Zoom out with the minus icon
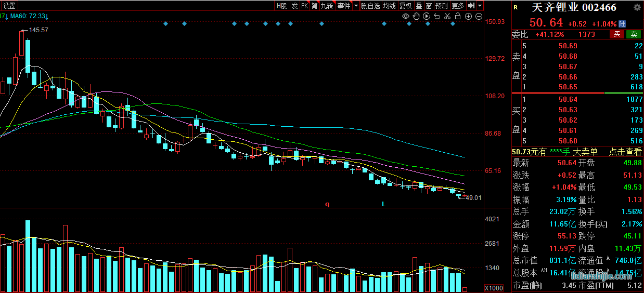 pyautogui.click(x=479, y=17)
